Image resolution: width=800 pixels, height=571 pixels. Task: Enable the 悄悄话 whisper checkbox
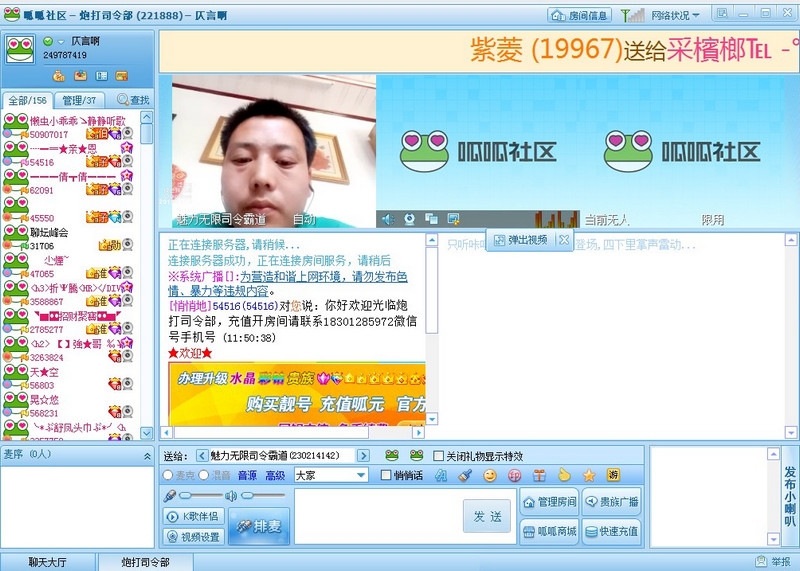pos(386,475)
